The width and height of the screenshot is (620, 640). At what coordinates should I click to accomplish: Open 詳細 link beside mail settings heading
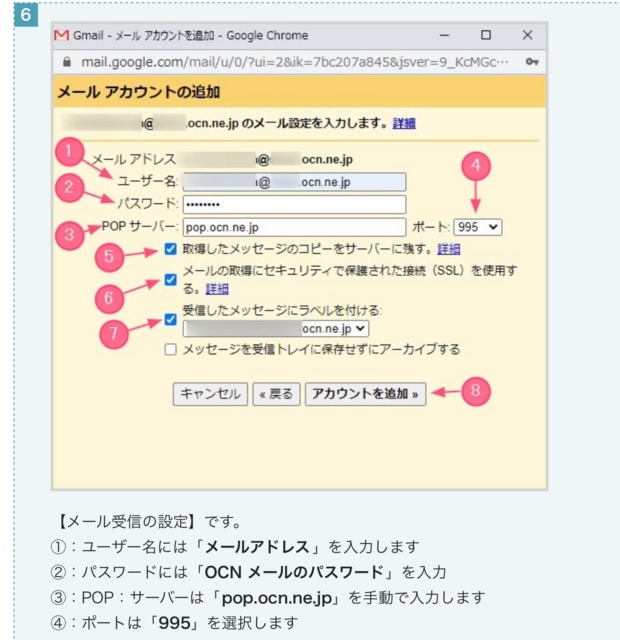tap(404, 124)
